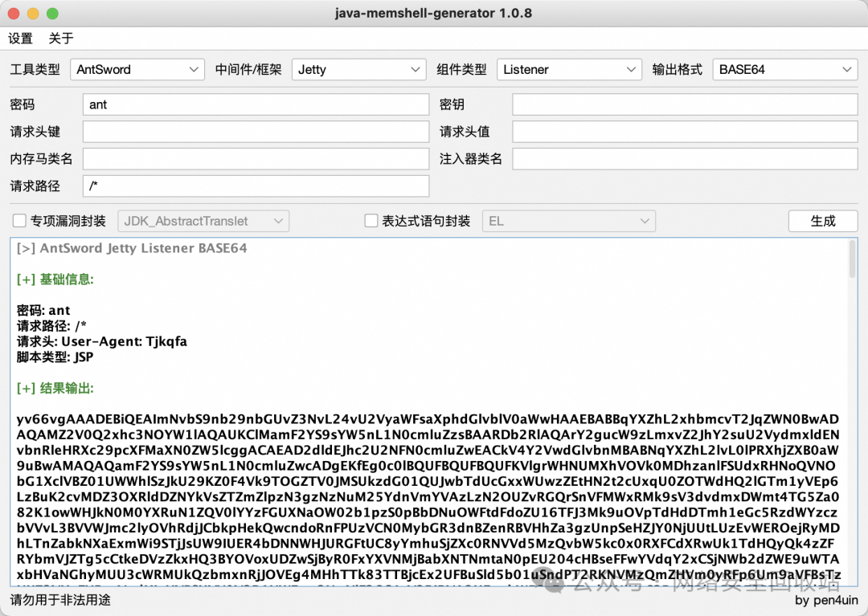Focus the 请求头键 input field
The width and height of the screenshot is (868, 616).
click(x=256, y=132)
